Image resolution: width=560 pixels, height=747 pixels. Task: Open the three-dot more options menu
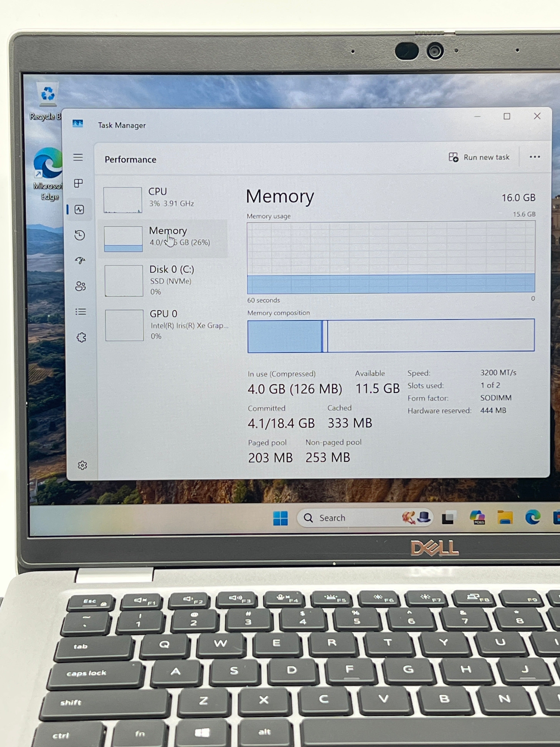535,157
